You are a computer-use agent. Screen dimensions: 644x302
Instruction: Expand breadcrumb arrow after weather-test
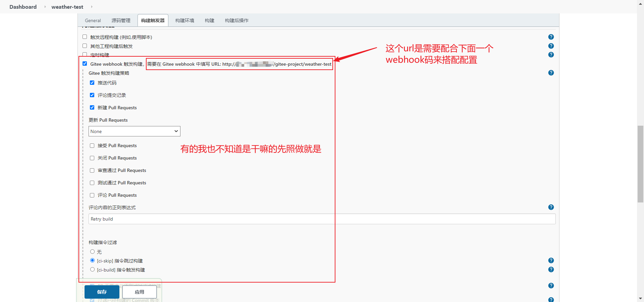92,7
